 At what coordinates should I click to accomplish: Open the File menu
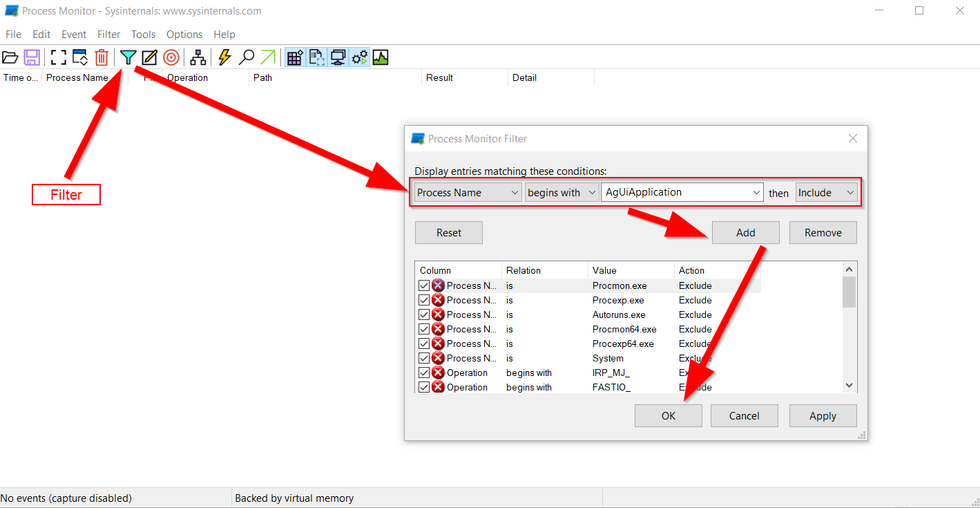(x=13, y=35)
